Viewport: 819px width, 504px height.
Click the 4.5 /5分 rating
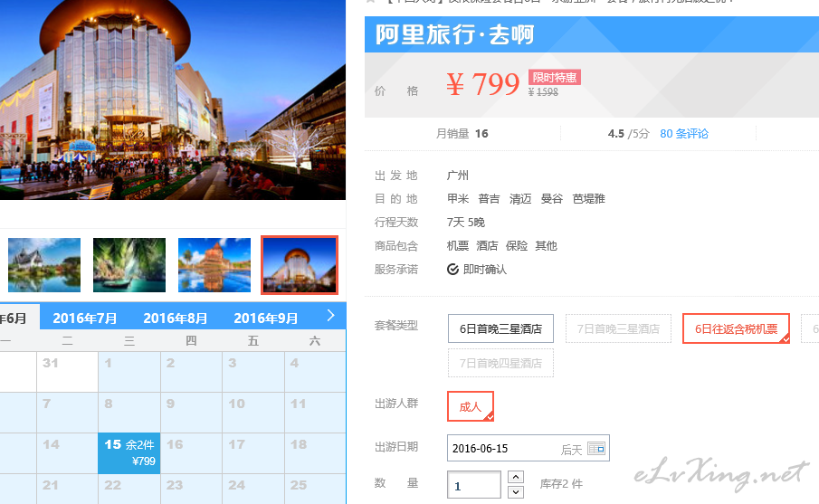point(628,134)
